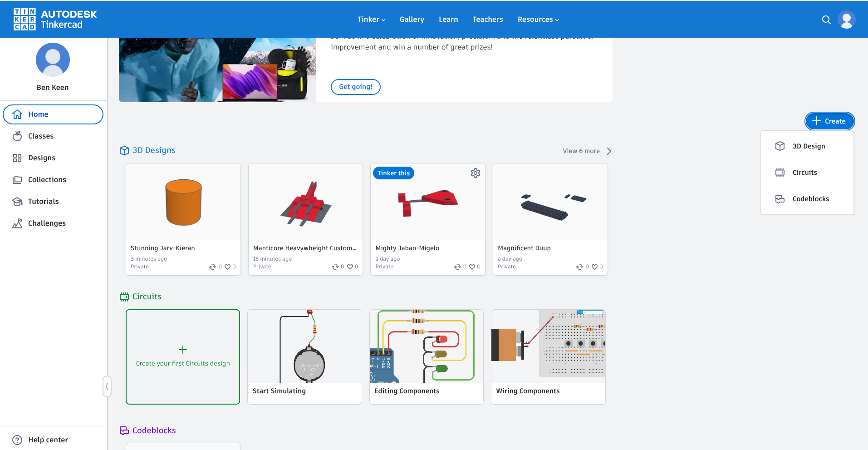Click the Mighty Jaban-Migelo title text
This screenshot has height=450, width=868.
pos(407,248)
